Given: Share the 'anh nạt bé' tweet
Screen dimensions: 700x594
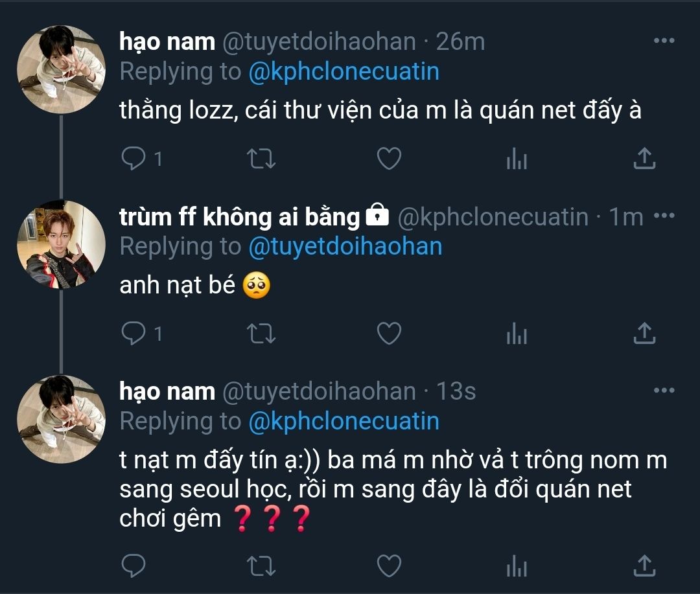Looking at the screenshot, I should click(644, 334).
